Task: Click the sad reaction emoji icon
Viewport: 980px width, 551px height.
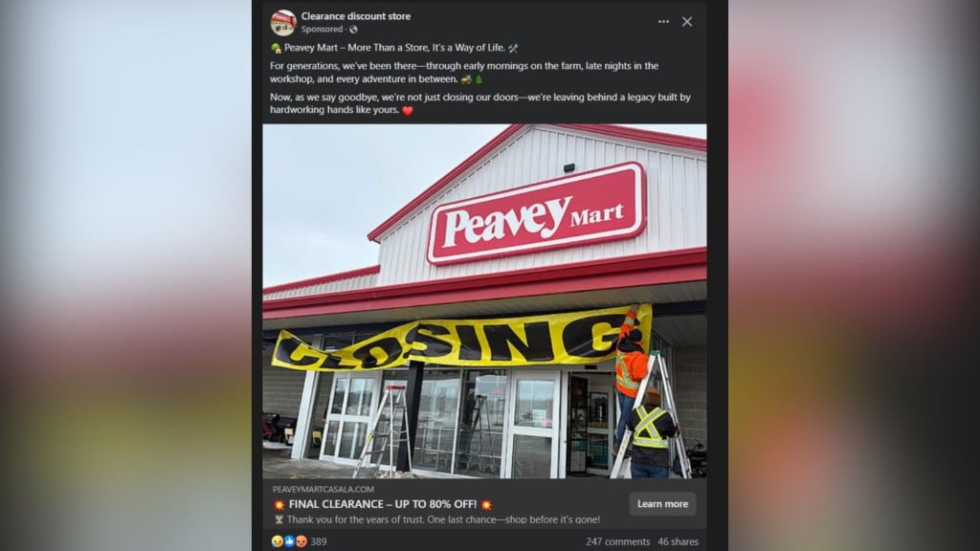Action: (x=278, y=541)
